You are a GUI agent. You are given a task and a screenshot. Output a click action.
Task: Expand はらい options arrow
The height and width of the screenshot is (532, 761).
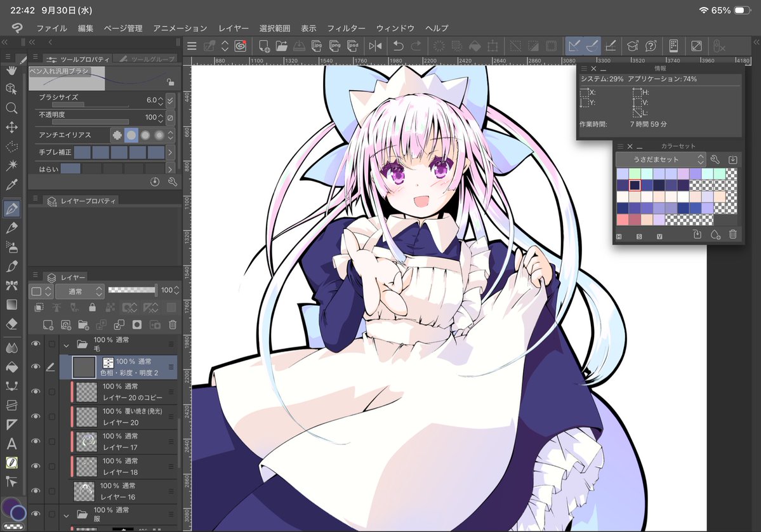pyautogui.click(x=170, y=169)
